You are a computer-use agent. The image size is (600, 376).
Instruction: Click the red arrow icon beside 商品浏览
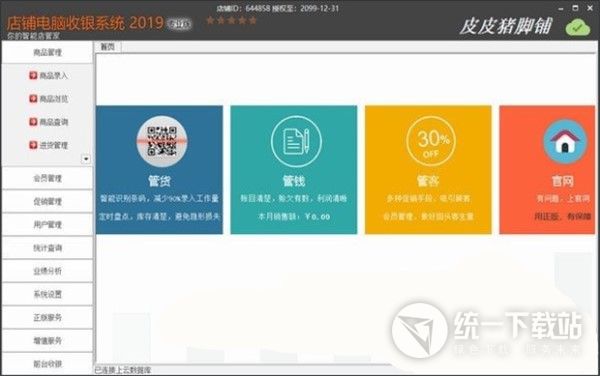tap(33, 99)
